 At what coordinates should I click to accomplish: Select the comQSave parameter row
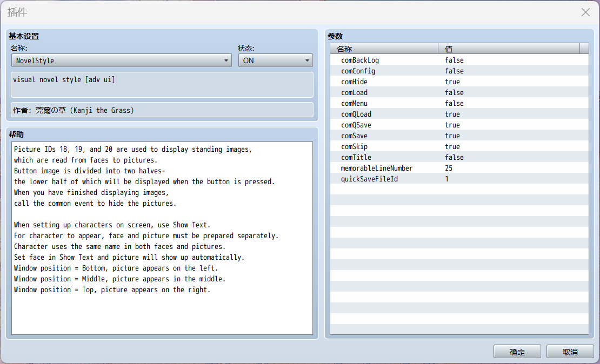pos(459,125)
